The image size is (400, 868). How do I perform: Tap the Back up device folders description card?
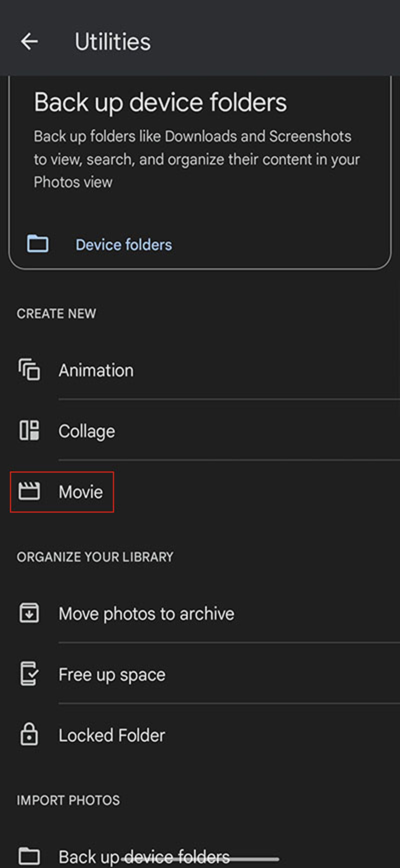[x=200, y=158]
